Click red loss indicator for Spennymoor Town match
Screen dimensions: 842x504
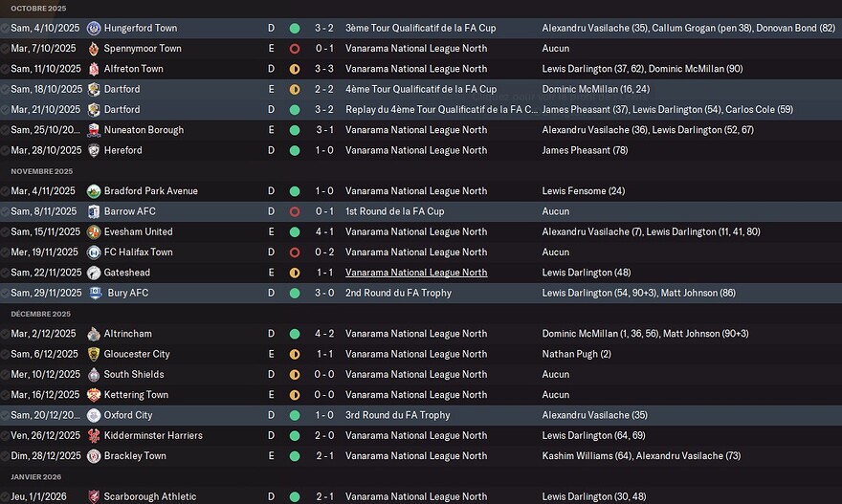pyautogui.click(x=294, y=49)
